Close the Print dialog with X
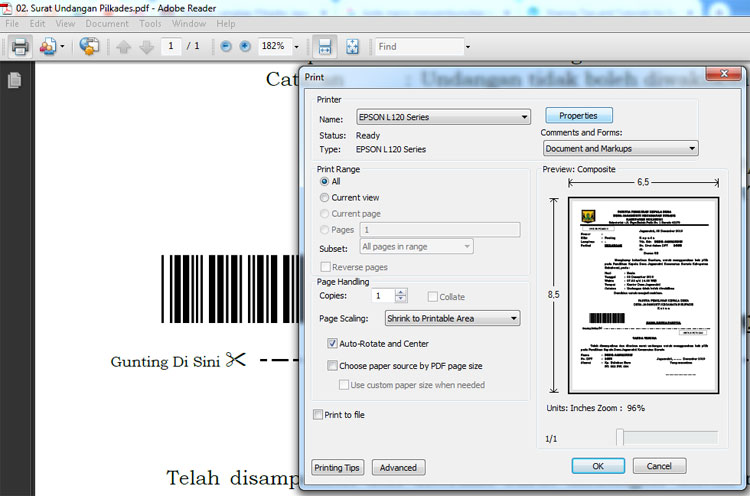 coord(724,74)
